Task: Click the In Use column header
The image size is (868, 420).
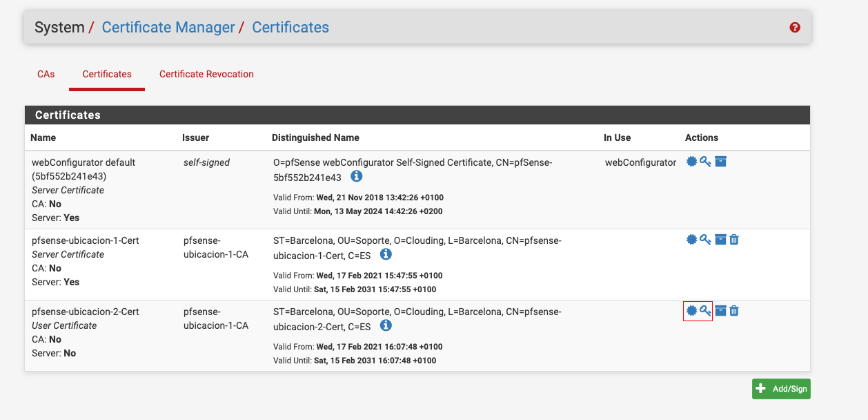Action: (618, 137)
